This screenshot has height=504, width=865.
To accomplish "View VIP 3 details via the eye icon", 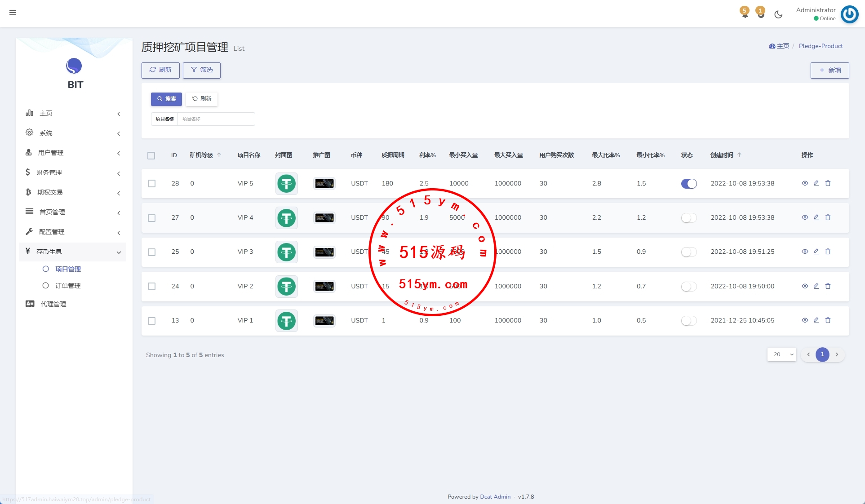I will (805, 252).
